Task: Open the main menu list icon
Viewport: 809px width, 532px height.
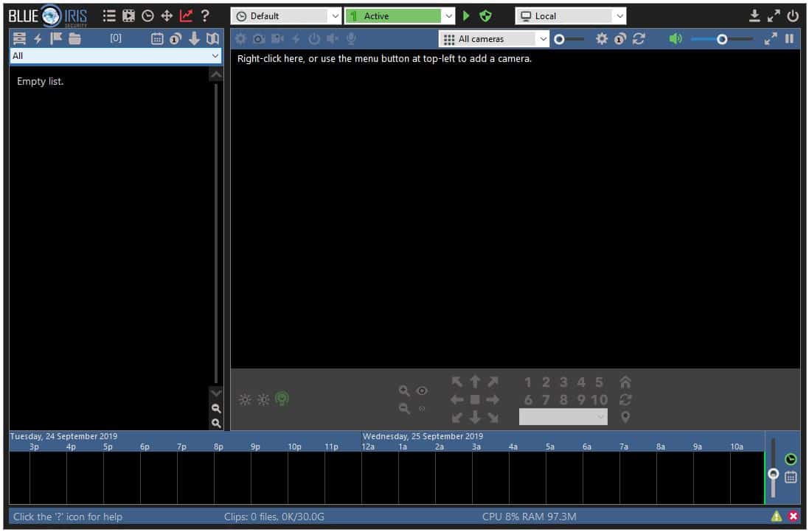Action: click(x=109, y=15)
